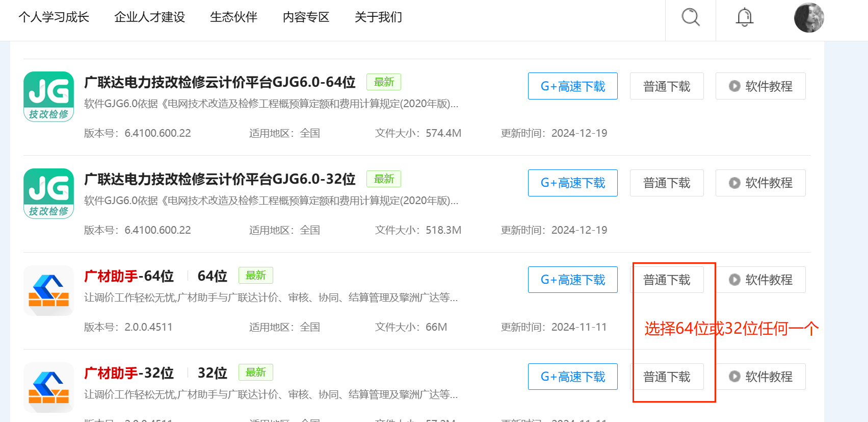Open 软件教程 for 广材助手-64位
Screen dimensions: 868x422
(760, 280)
